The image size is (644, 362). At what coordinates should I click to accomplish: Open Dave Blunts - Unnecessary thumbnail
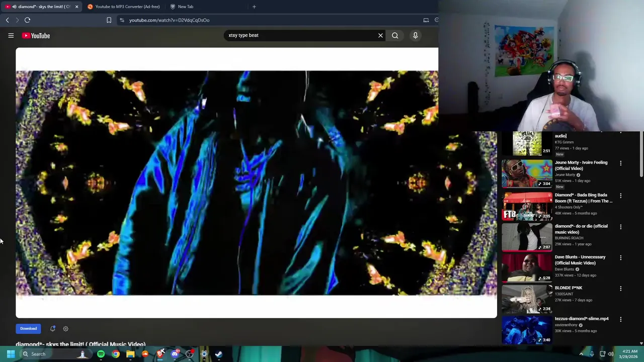pyautogui.click(x=527, y=267)
